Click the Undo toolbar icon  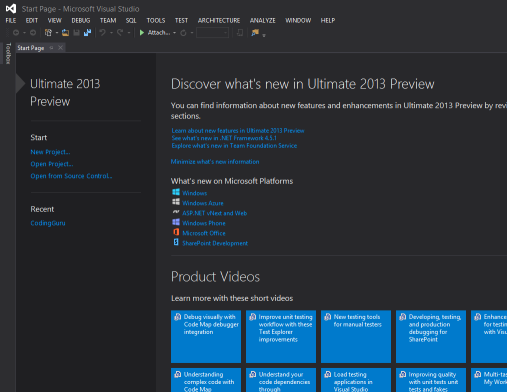[103, 33]
